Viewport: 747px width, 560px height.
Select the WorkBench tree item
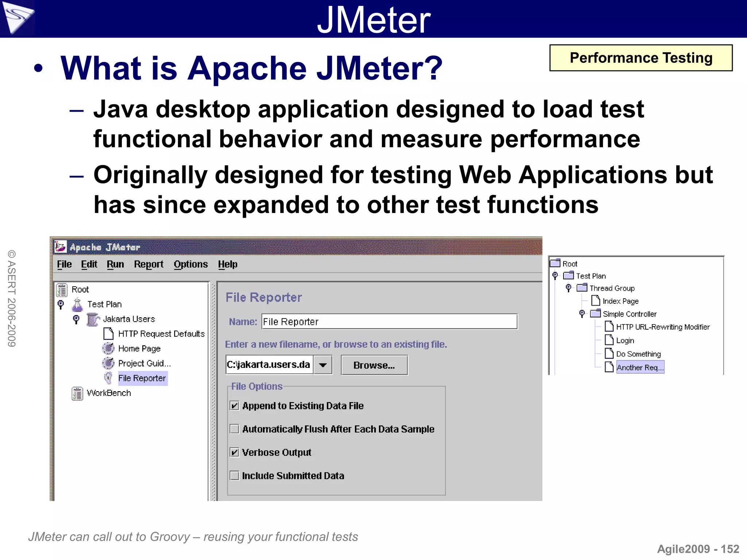109,393
